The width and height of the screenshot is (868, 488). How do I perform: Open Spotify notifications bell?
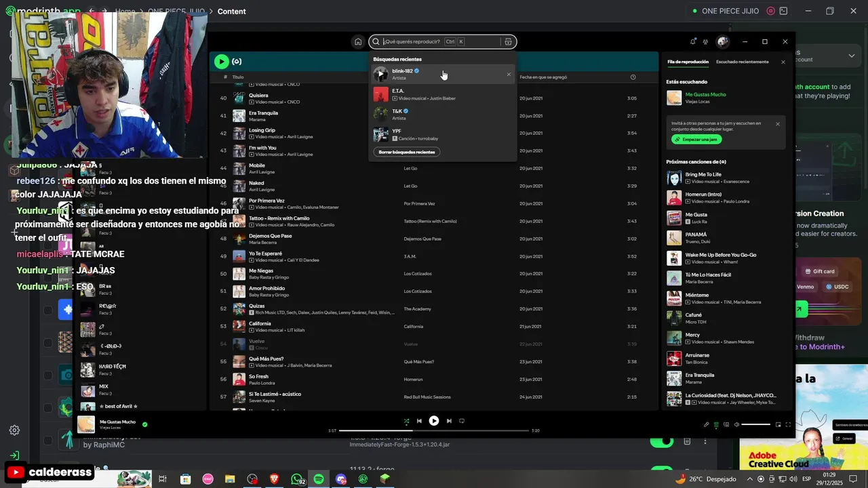[692, 42]
